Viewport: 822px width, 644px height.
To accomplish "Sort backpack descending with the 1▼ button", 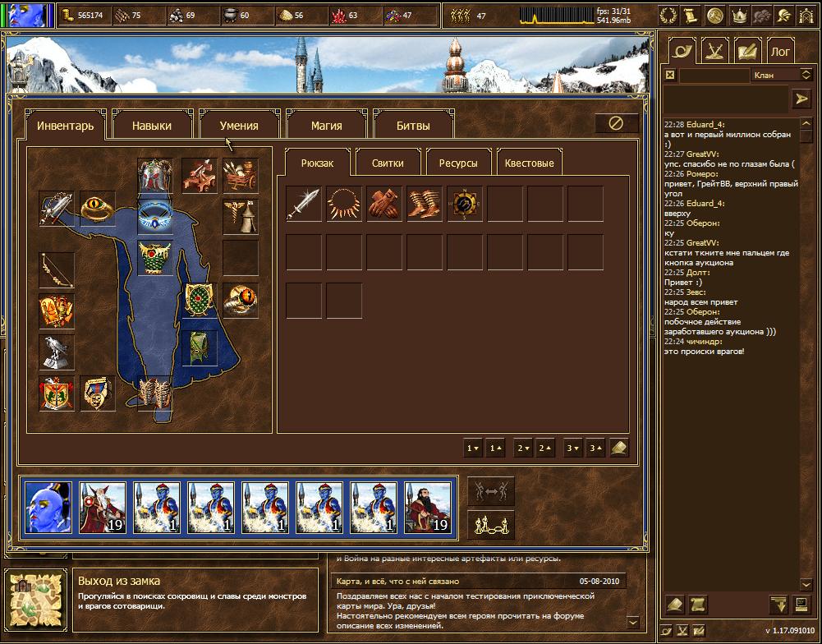I will point(473,448).
